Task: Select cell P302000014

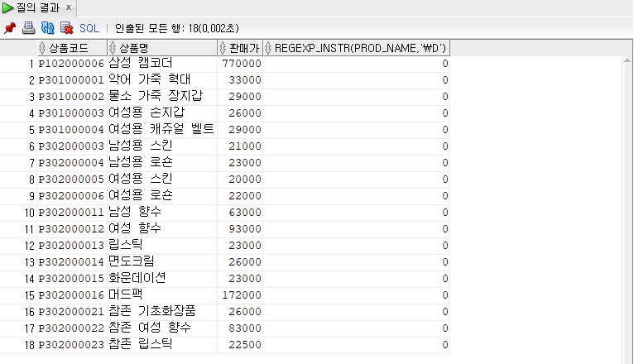Action: [72, 262]
